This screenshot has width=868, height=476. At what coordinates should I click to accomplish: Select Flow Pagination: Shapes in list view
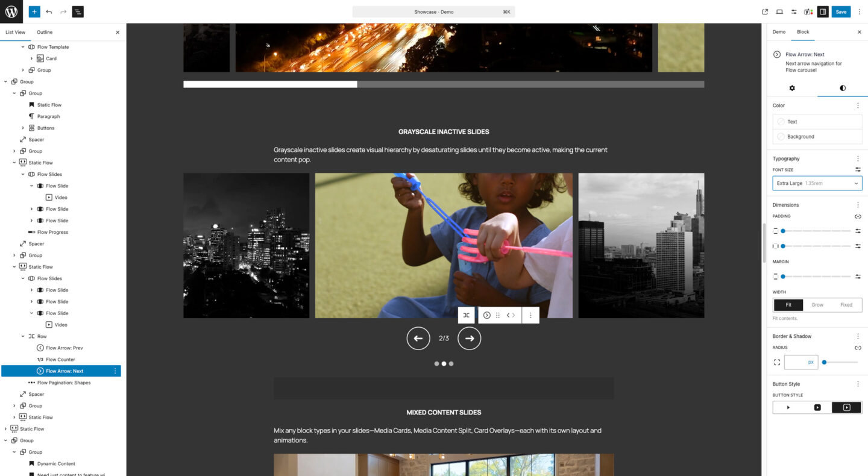click(64, 383)
